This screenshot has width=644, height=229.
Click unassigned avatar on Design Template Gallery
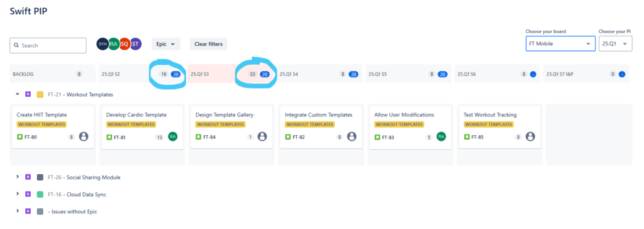pyautogui.click(x=262, y=137)
